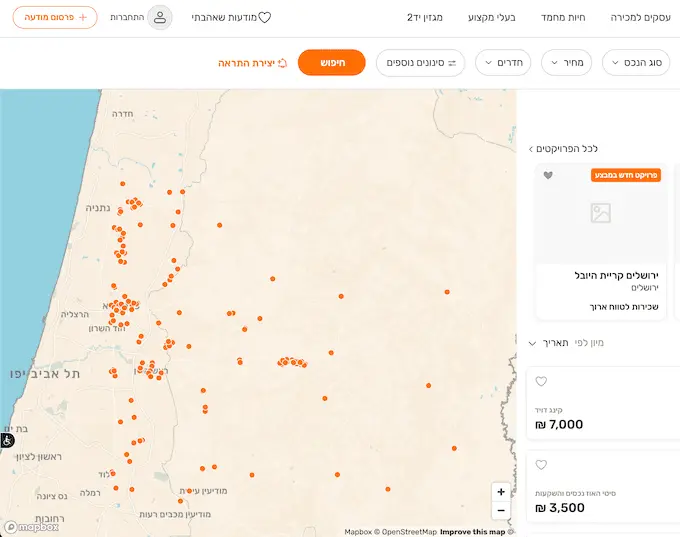
Task: Click the הוד השרון map label
Action: click(x=107, y=329)
